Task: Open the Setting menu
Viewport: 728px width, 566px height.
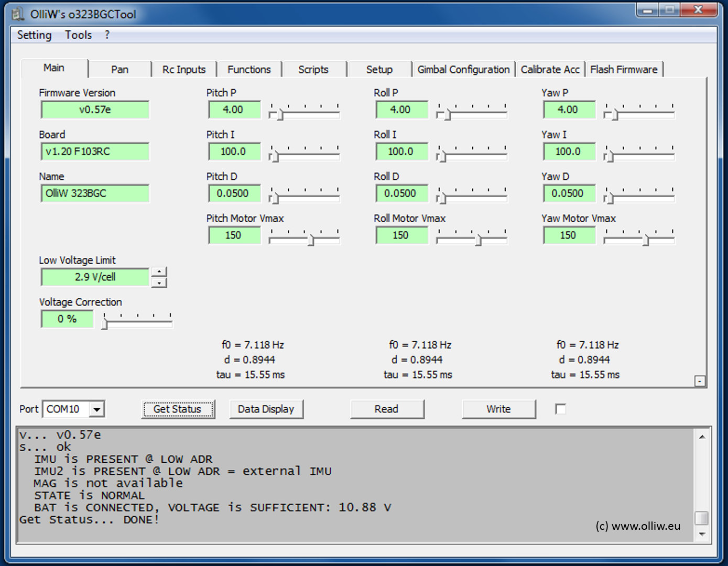Action: (x=34, y=35)
